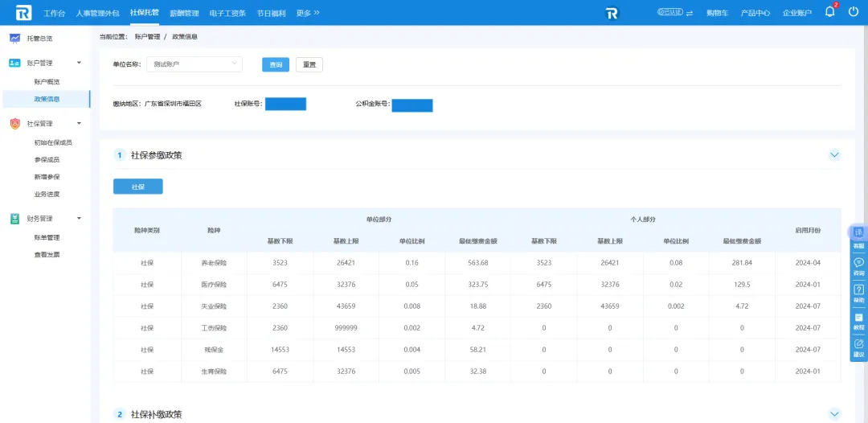Open 参保成员 in sidebar
This screenshot has height=423, width=868.
point(47,159)
